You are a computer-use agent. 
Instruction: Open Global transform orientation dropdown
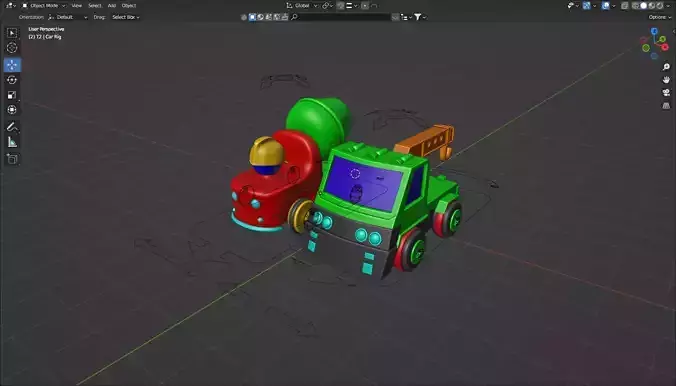click(x=302, y=6)
